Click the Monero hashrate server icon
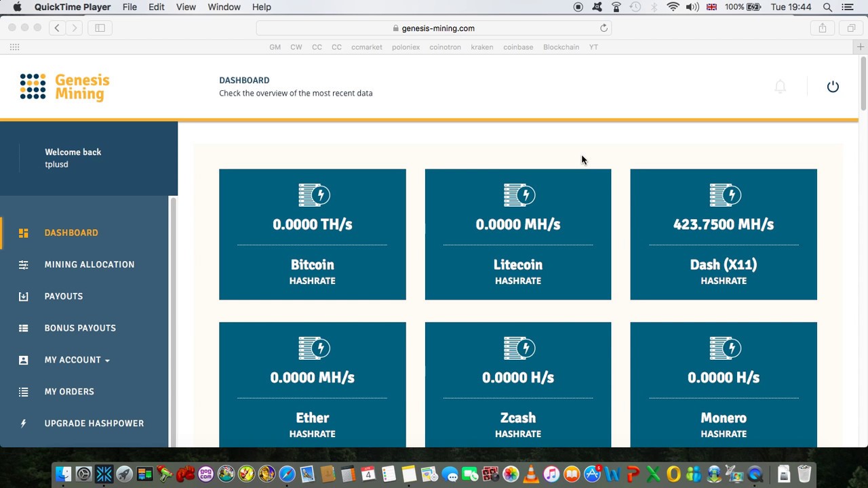Image resolution: width=868 pixels, height=488 pixels. (725, 348)
